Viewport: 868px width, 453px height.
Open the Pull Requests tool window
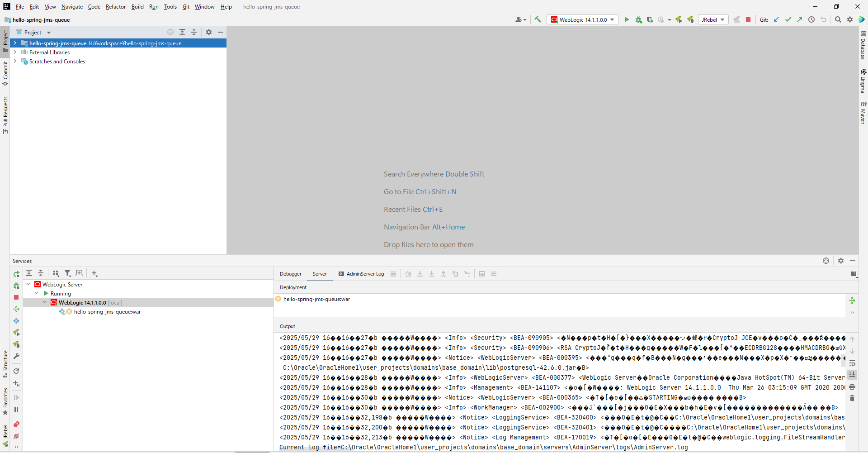5,115
